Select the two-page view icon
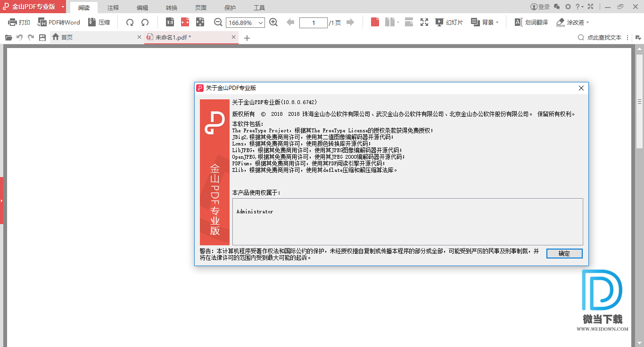The image size is (644, 347). (x=389, y=22)
